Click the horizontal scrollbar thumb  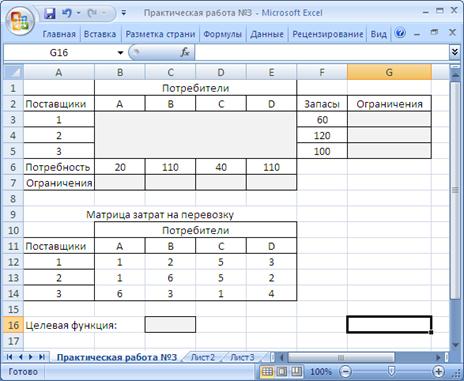pyautogui.click(x=341, y=358)
